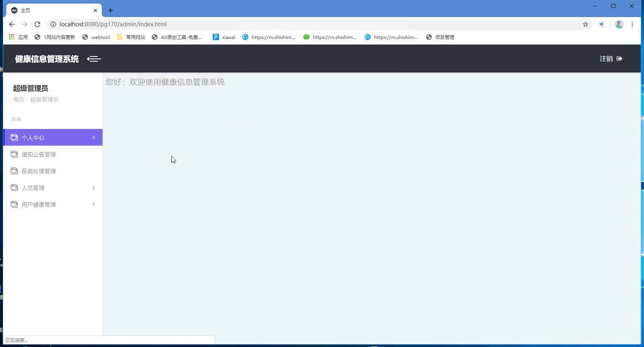The width and height of the screenshot is (644, 347).
Task: Click the 个人中心 menu icon
Action: point(14,137)
